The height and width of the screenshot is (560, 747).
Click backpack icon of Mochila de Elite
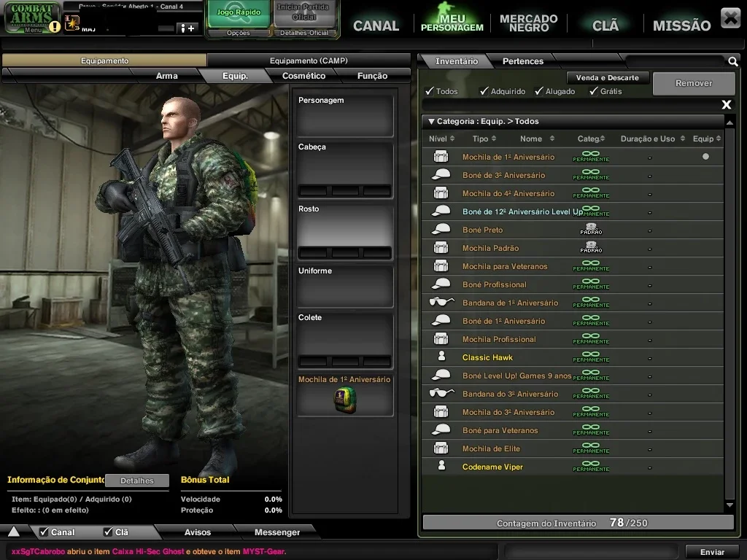[x=441, y=448]
